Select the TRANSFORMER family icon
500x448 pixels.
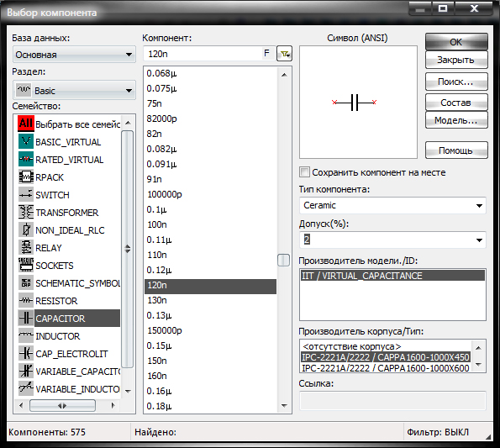[x=26, y=213]
